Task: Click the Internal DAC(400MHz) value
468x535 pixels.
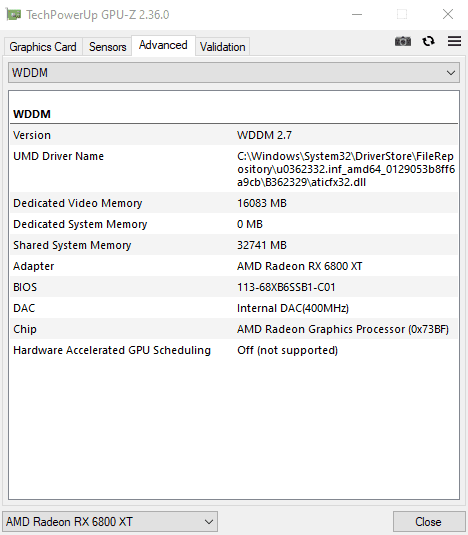Action: [x=293, y=308]
